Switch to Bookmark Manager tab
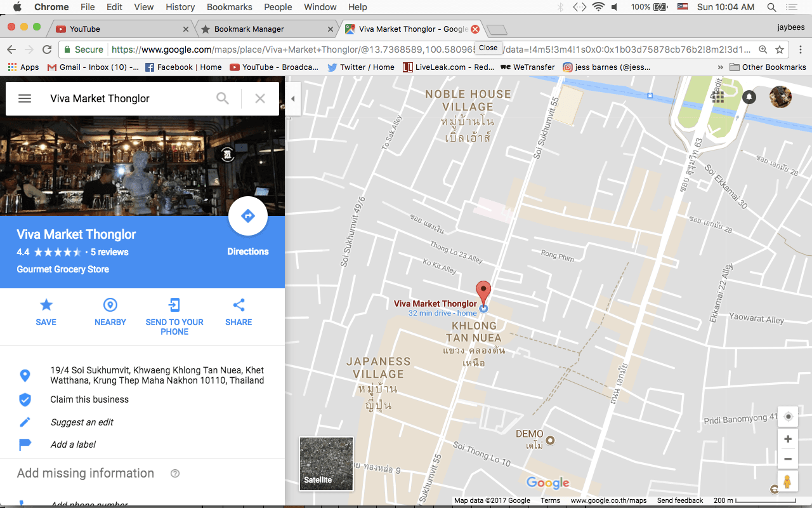 (266, 29)
